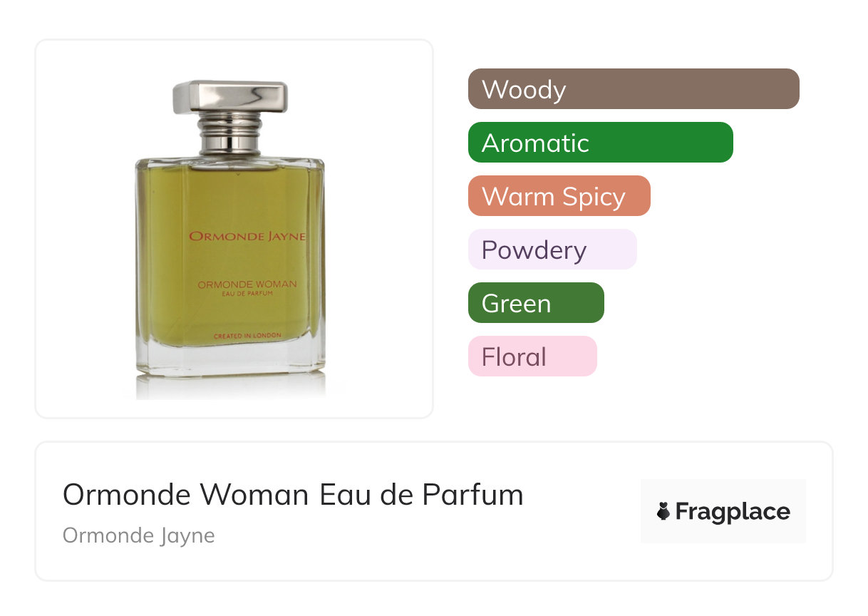The image size is (868, 616).
Task: Click the Fragplace wordmark text
Action: [733, 512]
